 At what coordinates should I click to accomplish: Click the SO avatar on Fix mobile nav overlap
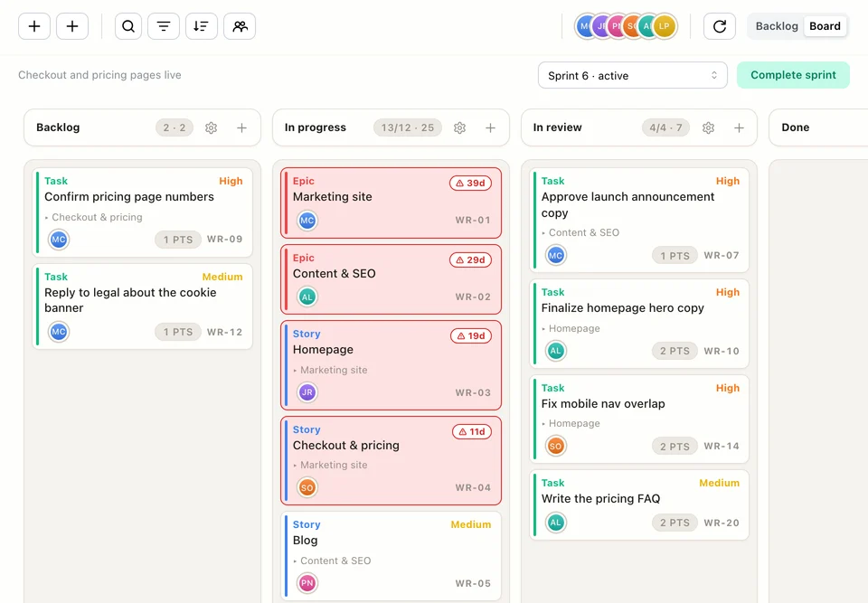click(556, 446)
